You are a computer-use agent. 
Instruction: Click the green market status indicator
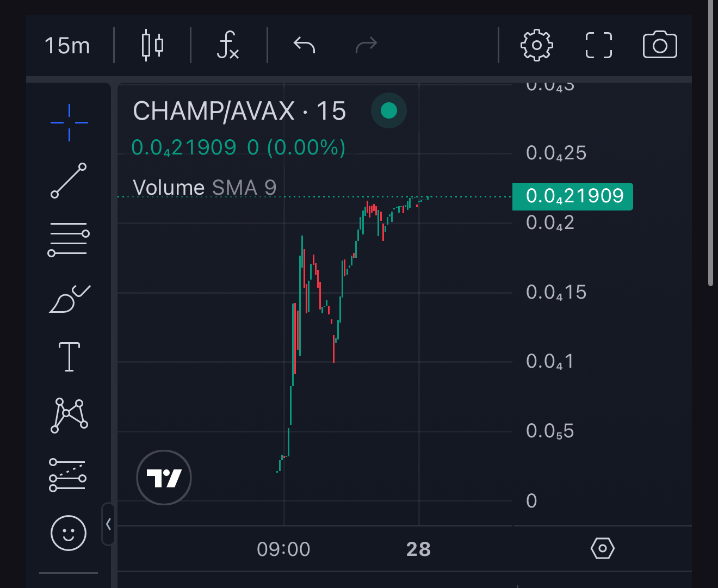(x=389, y=110)
